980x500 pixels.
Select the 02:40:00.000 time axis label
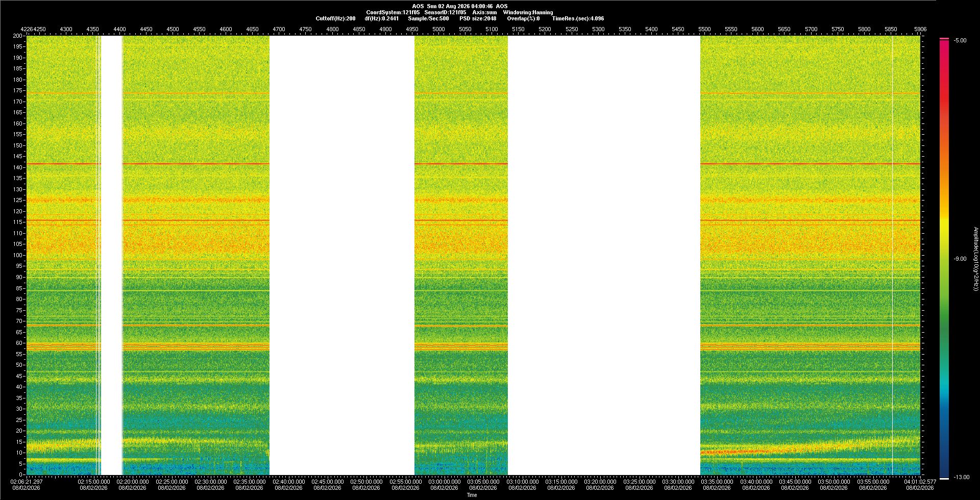pyautogui.click(x=288, y=481)
